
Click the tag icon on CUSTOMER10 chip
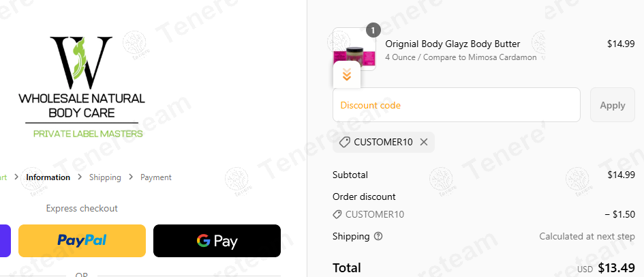[345, 142]
